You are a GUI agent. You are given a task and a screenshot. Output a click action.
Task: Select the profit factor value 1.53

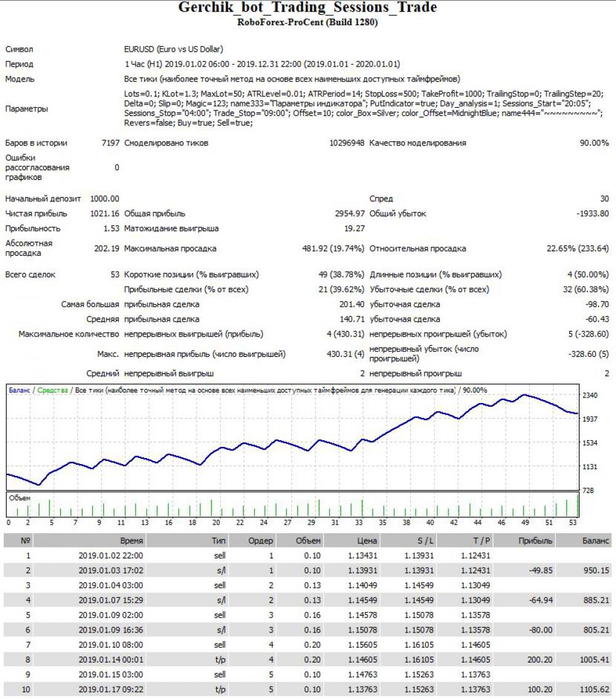pyautogui.click(x=111, y=228)
